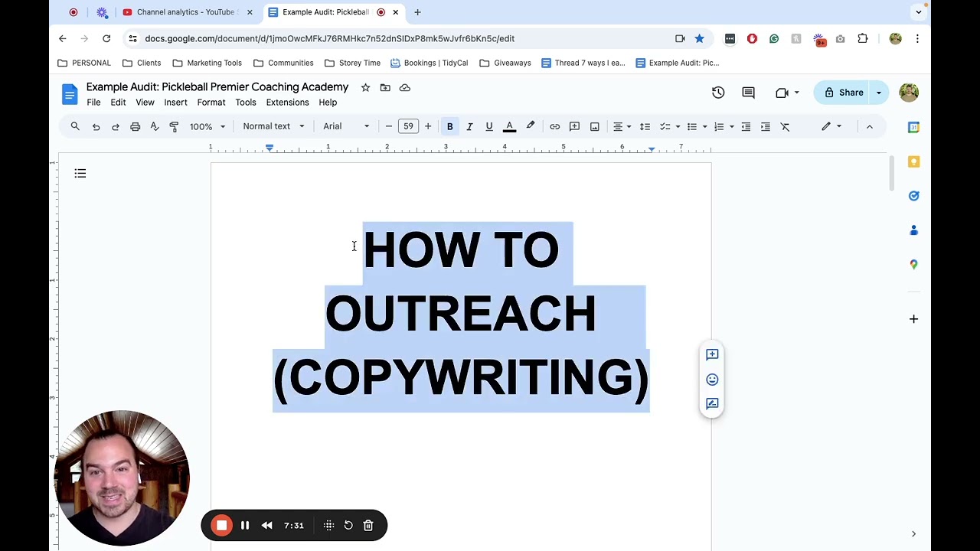Add an emoji reaction to selection
This screenshot has height=551, width=980.
712,380
